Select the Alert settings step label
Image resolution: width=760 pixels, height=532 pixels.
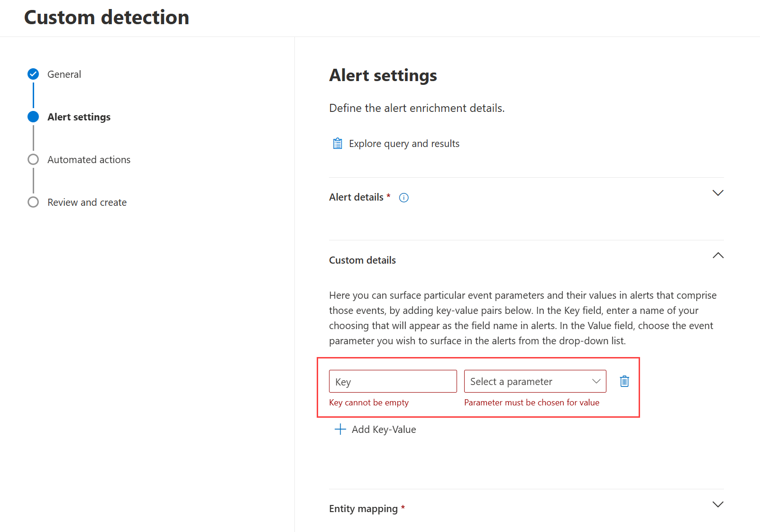79,117
